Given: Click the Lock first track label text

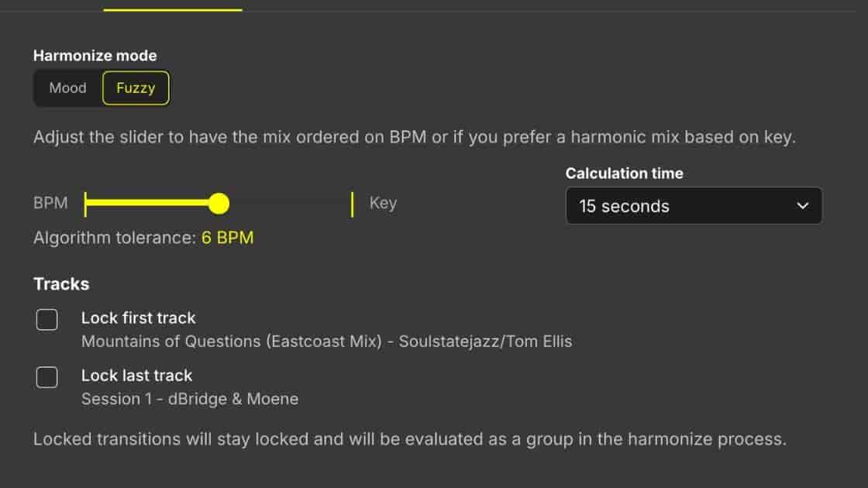Looking at the screenshot, I should (x=138, y=318).
